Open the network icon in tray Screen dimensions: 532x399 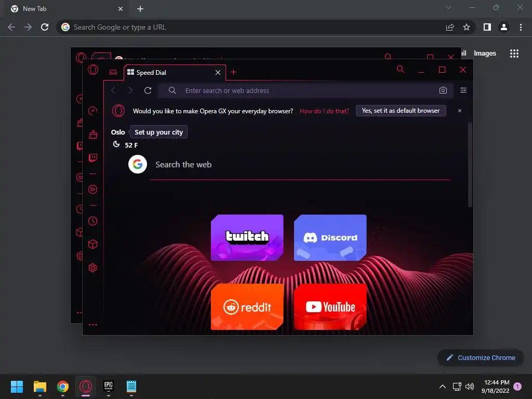pos(457,387)
